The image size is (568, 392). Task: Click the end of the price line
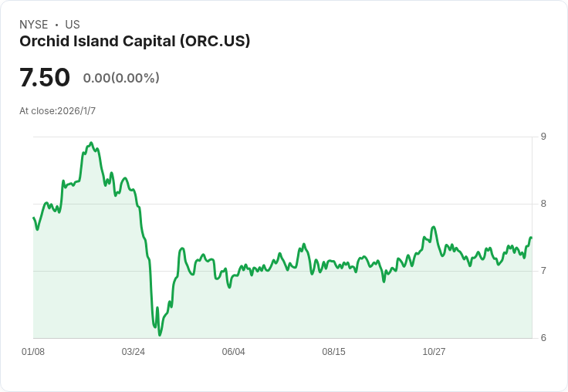pos(531,238)
